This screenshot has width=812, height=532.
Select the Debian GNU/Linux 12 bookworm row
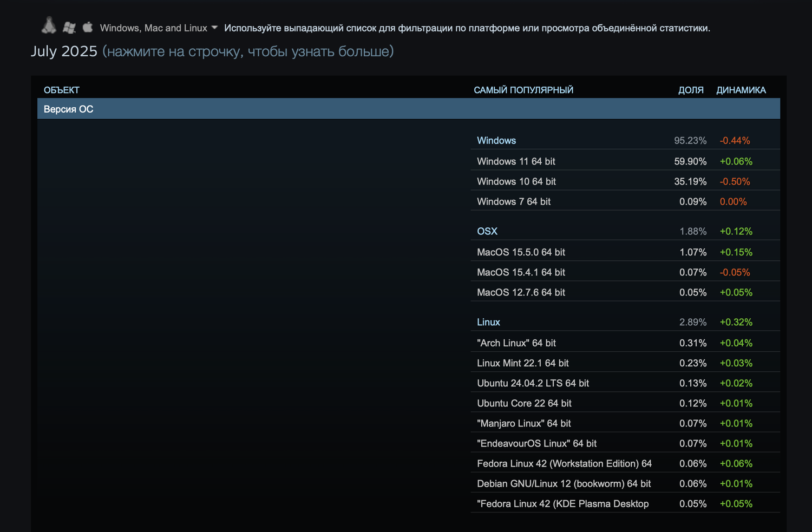[x=625, y=483]
